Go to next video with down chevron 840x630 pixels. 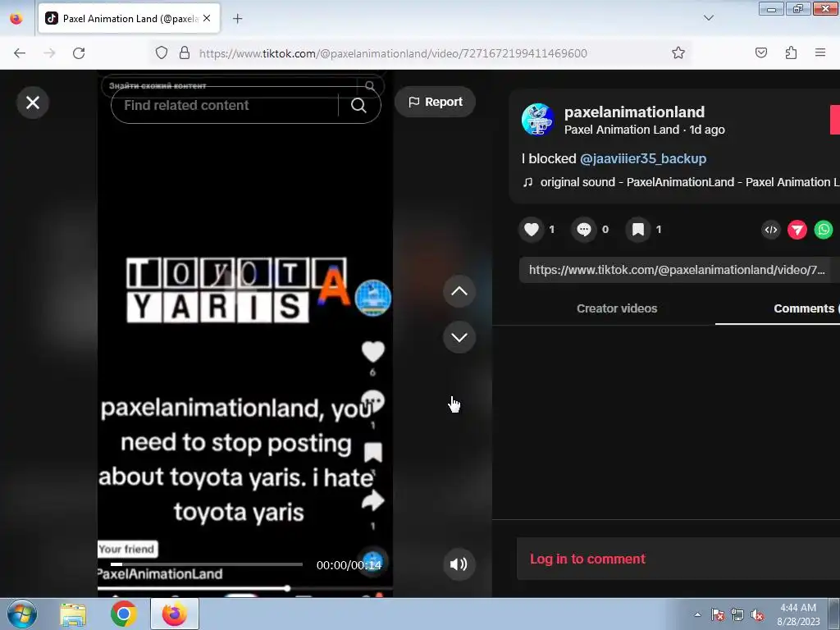[x=459, y=337]
